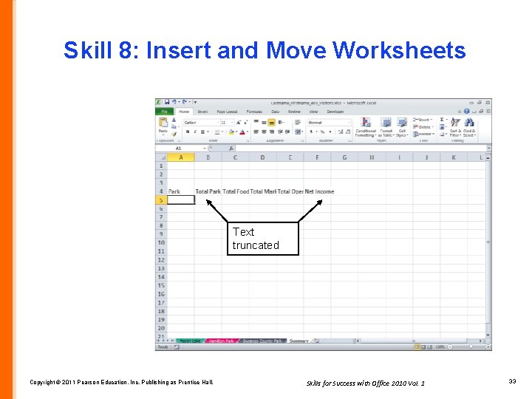Click the Durango County Park sheet tab
Image resolution: width=532 pixels, height=399 pixels.
(262, 341)
